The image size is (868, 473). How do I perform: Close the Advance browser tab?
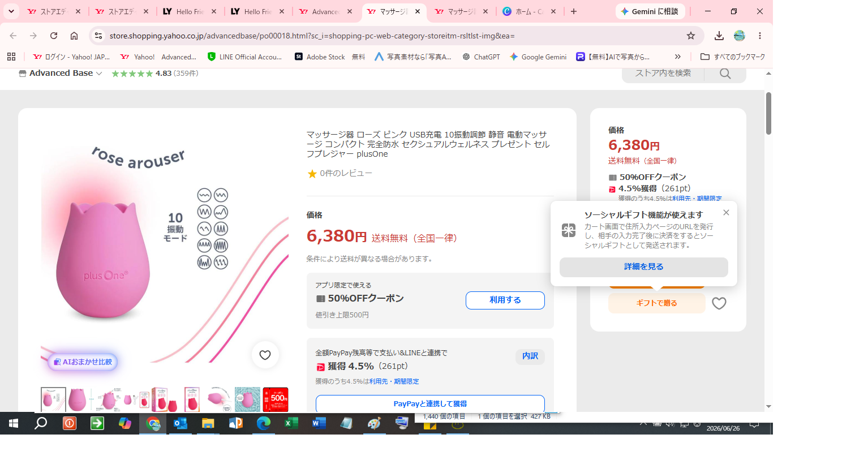coord(350,11)
